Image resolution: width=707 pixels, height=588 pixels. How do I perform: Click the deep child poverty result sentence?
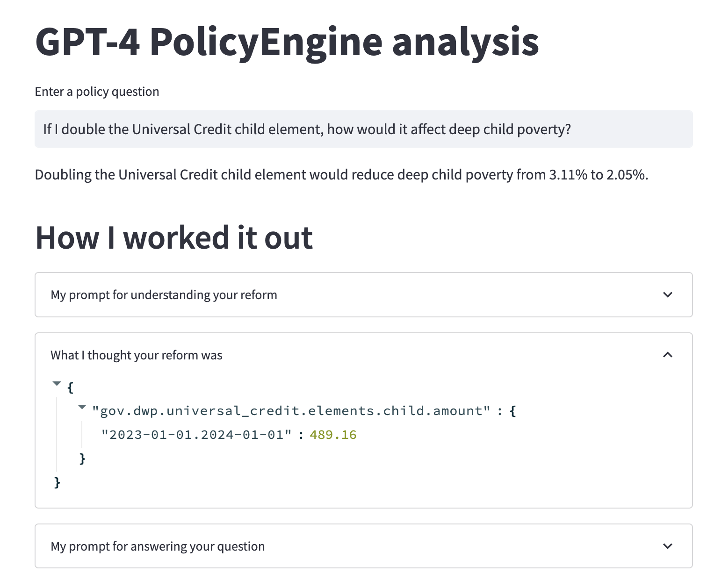point(341,175)
